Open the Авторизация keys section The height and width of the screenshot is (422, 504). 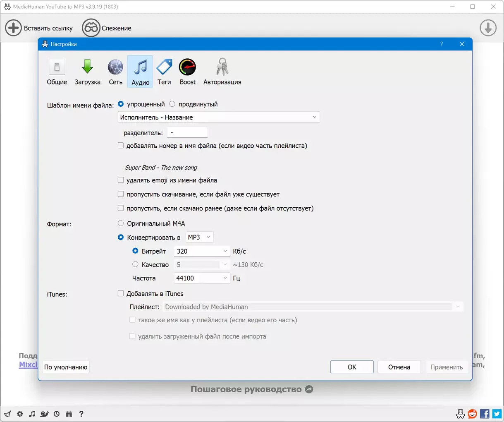coord(222,72)
